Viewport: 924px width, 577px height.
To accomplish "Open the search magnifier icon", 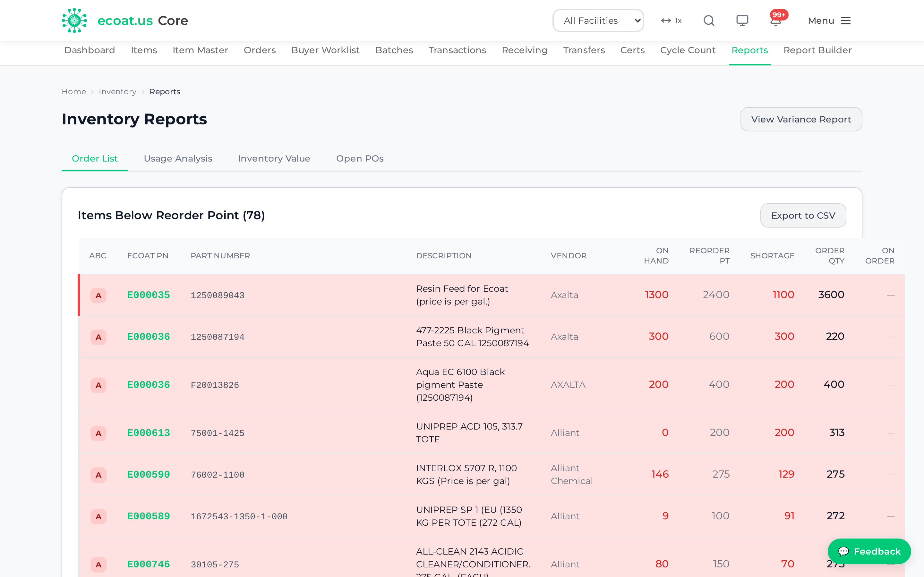I will pyautogui.click(x=709, y=21).
